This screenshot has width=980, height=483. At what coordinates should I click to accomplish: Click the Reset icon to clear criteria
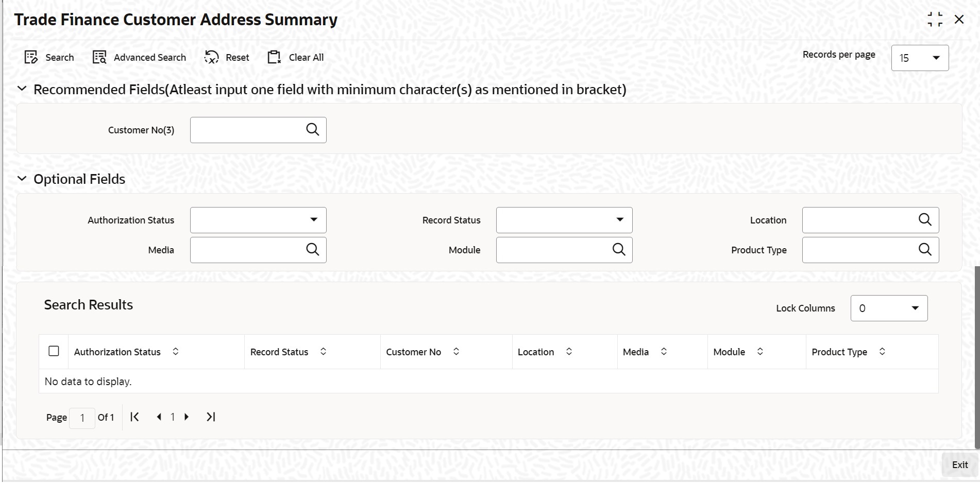pyautogui.click(x=211, y=57)
